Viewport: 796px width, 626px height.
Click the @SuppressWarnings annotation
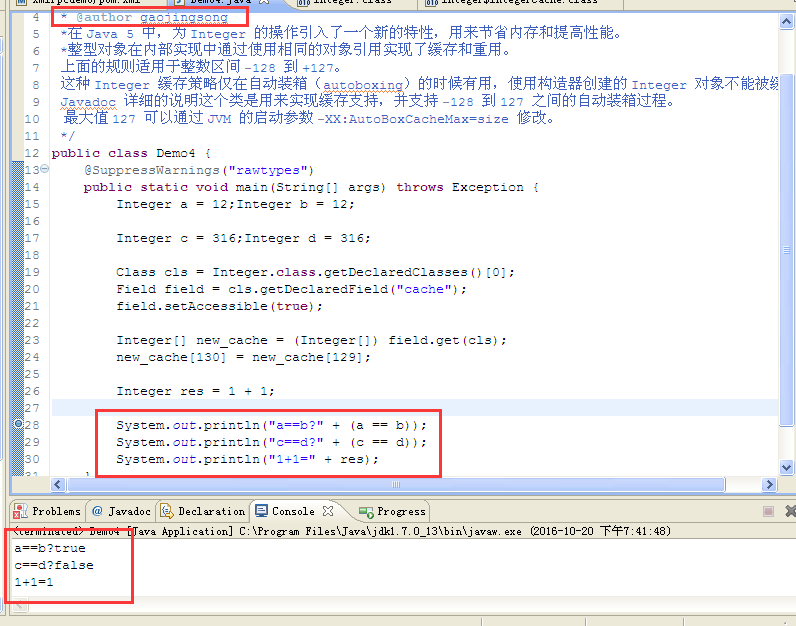tap(152, 170)
